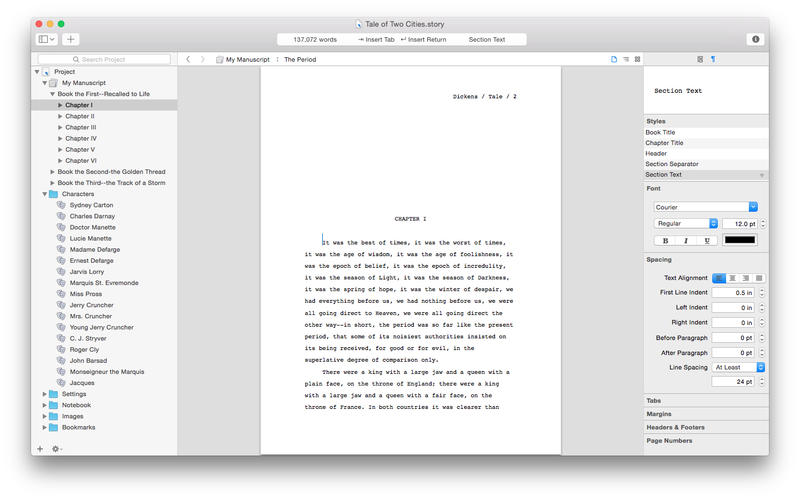Toggle underline text formatting
800x500 pixels.
pos(707,240)
